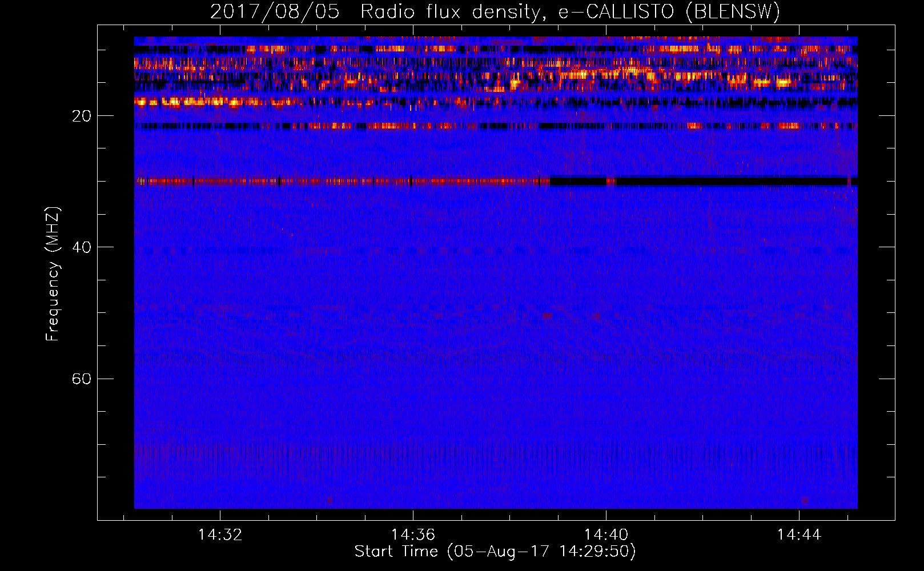Click the frequency tick label '40'
924x571 pixels.
coord(82,247)
